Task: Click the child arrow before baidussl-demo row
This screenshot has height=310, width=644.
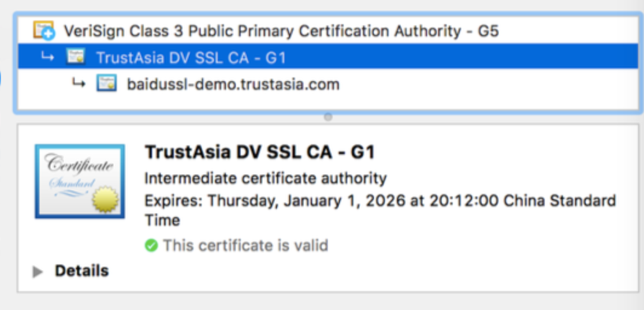Action: (78, 84)
